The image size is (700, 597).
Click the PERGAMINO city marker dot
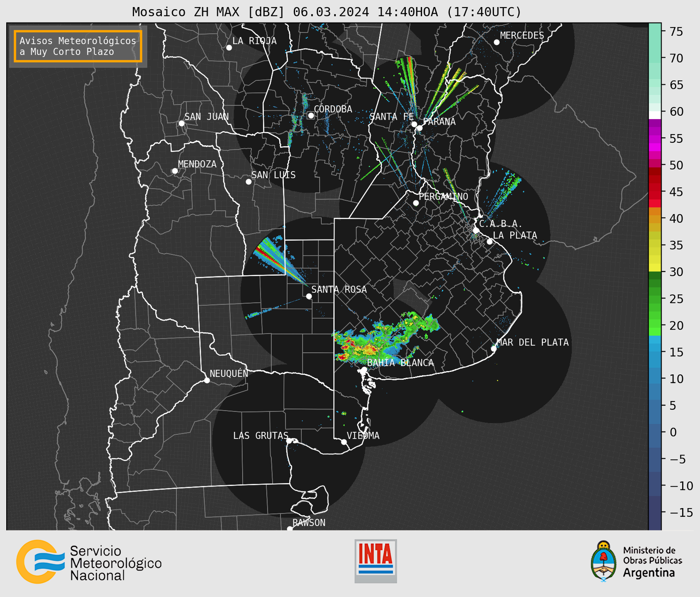(x=416, y=203)
